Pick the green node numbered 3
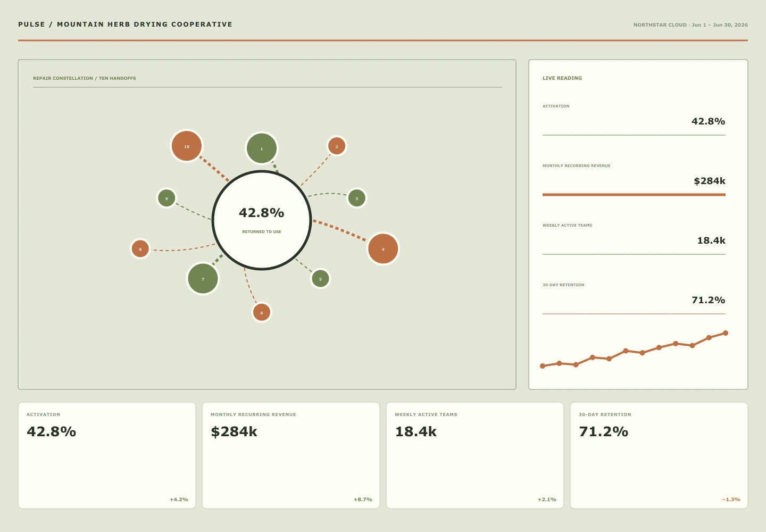766x532 pixels. tap(357, 198)
